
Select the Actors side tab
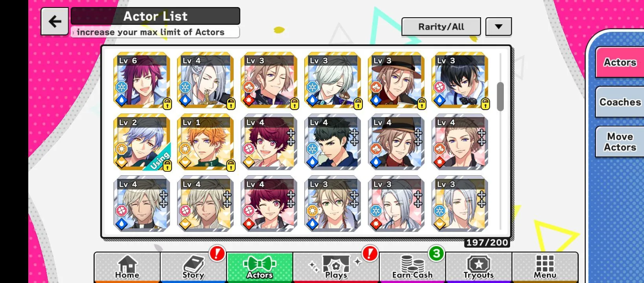point(620,62)
